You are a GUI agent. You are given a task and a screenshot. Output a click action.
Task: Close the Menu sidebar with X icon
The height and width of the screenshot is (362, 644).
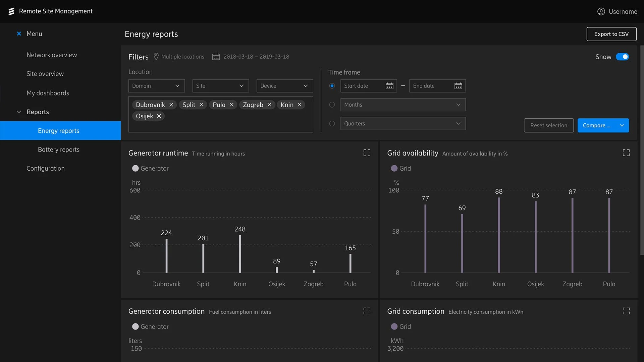click(x=19, y=34)
